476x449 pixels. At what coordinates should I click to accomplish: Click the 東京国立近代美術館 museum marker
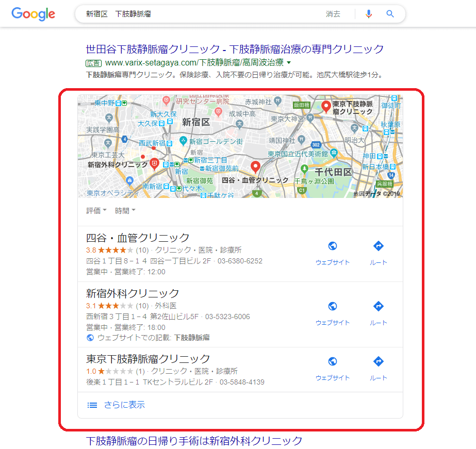tap(334, 153)
